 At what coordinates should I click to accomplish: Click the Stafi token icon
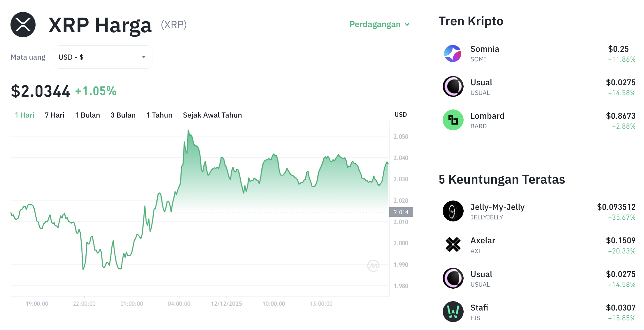pyautogui.click(x=453, y=311)
